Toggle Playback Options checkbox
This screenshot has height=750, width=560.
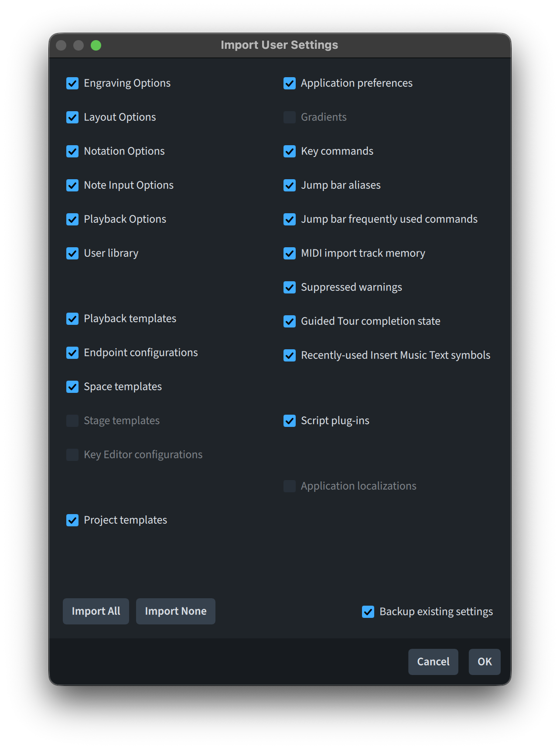click(x=72, y=219)
